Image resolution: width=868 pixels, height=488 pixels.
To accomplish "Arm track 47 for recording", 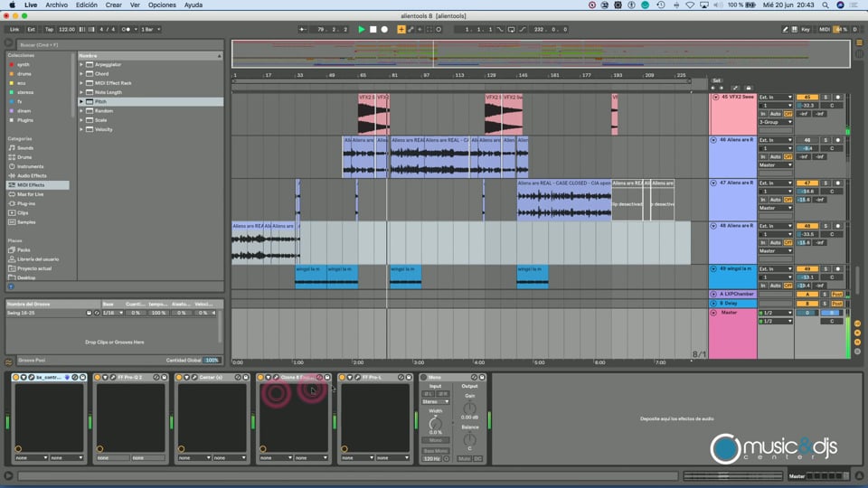I will 837,183.
